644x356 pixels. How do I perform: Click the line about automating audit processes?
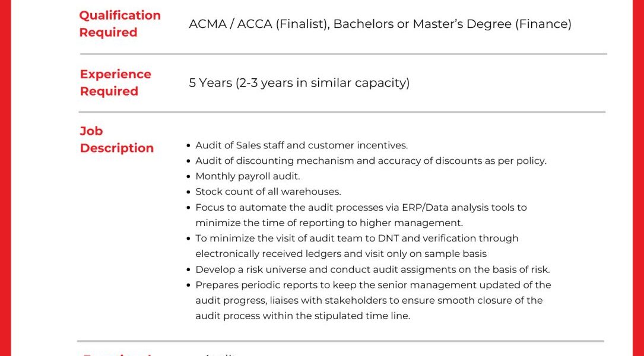tap(361, 207)
